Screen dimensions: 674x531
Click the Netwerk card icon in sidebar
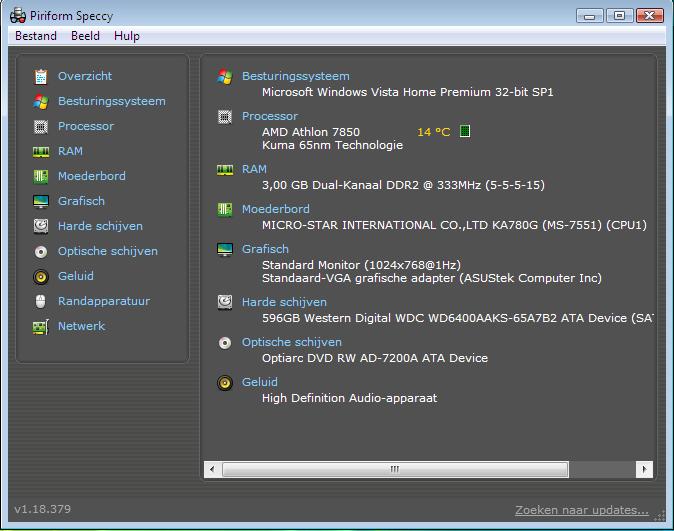41,327
